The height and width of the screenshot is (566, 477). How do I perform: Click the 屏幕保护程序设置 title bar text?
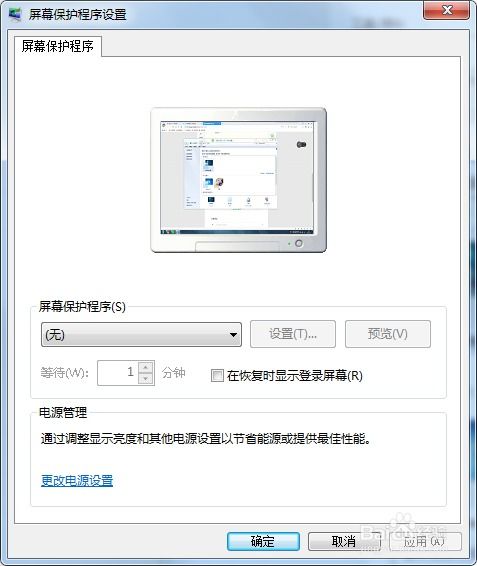click(x=78, y=14)
